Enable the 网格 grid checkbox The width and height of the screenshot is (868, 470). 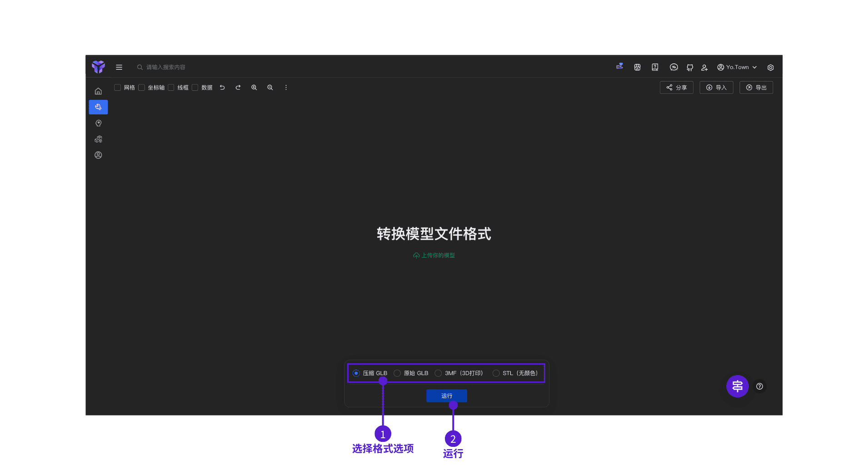[x=117, y=88]
